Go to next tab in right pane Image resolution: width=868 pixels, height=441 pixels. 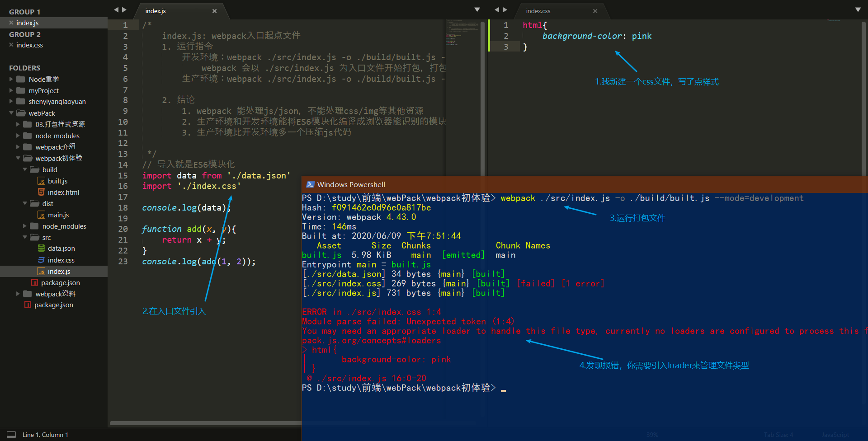pyautogui.click(x=505, y=9)
